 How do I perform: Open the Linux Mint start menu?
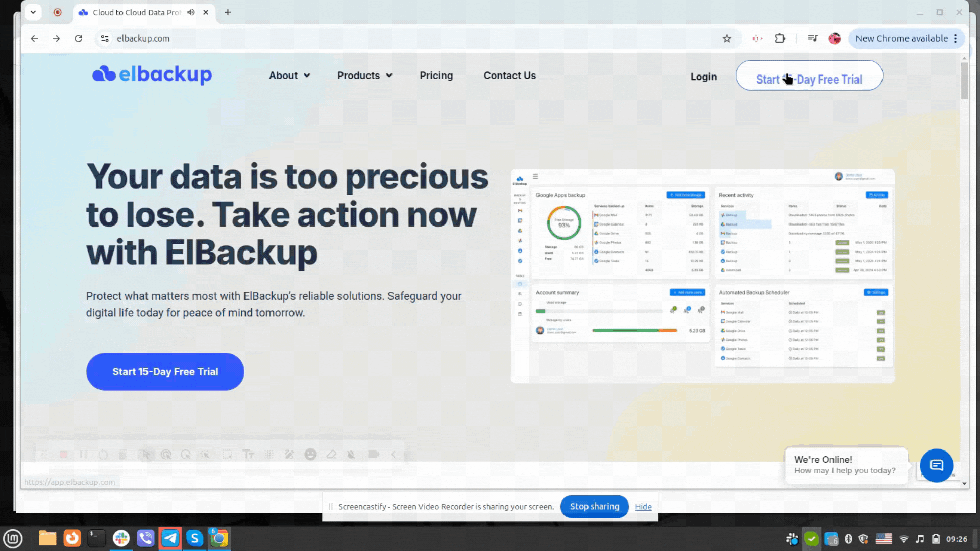(13, 539)
